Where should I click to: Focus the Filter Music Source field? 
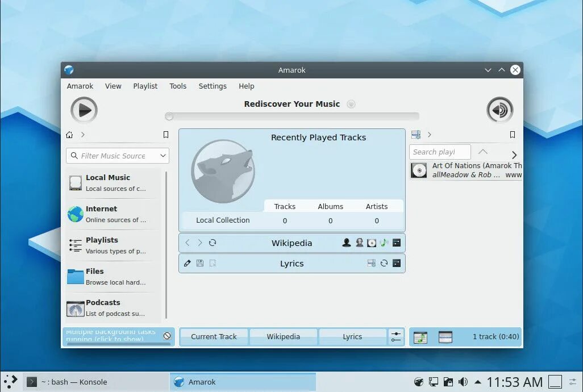[x=118, y=156]
